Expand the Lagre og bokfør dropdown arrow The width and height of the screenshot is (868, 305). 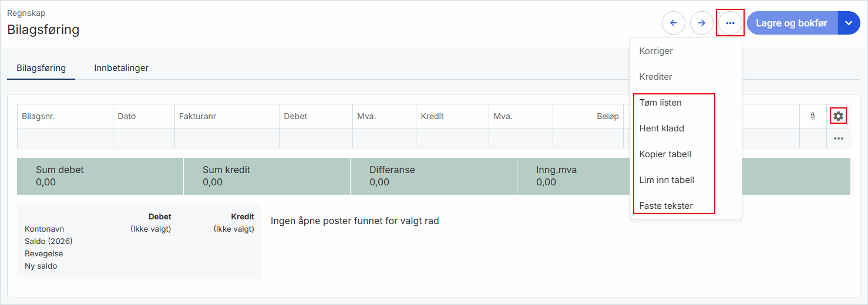pyautogui.click(x=849, y=23)
